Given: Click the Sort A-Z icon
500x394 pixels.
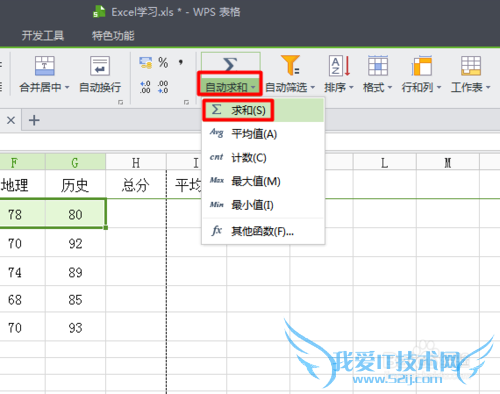Looking at the screenshot, I should 339,65.
